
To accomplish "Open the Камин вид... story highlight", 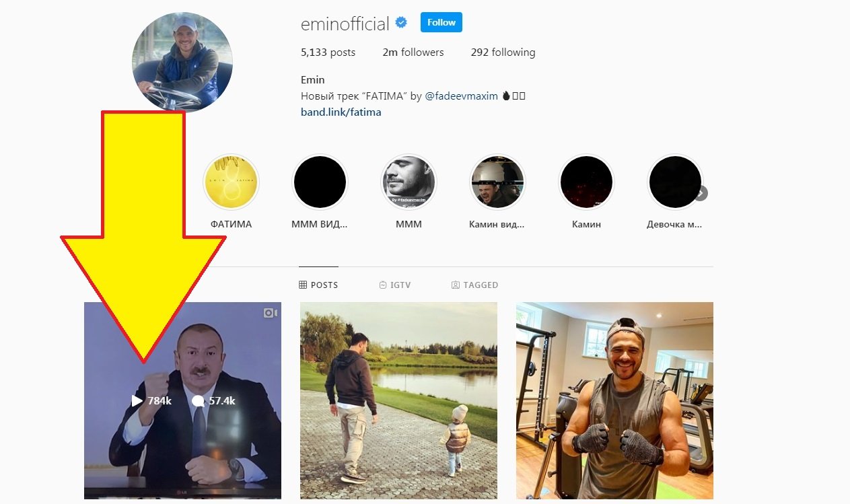I will pyautogui.click(x=497, y=182).
